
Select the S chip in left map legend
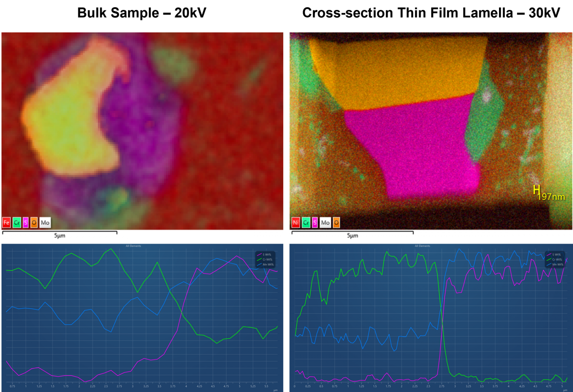[x=25, y=222]
